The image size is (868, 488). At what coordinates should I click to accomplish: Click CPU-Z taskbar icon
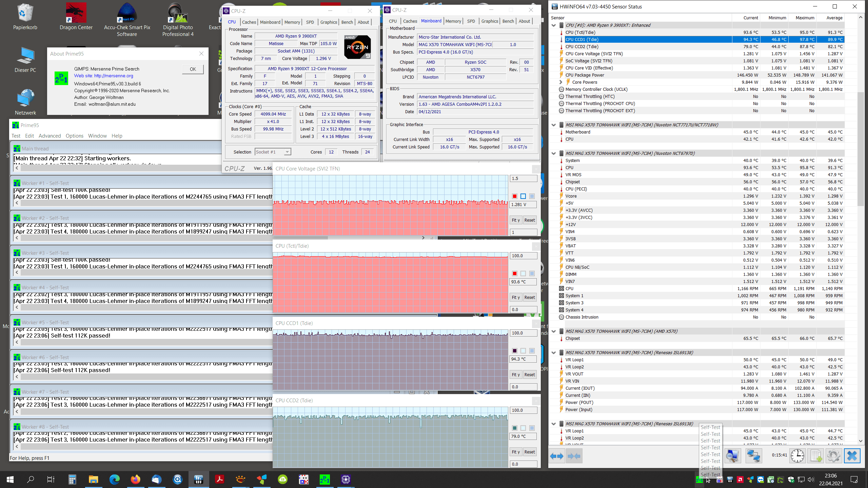(346, 479)
